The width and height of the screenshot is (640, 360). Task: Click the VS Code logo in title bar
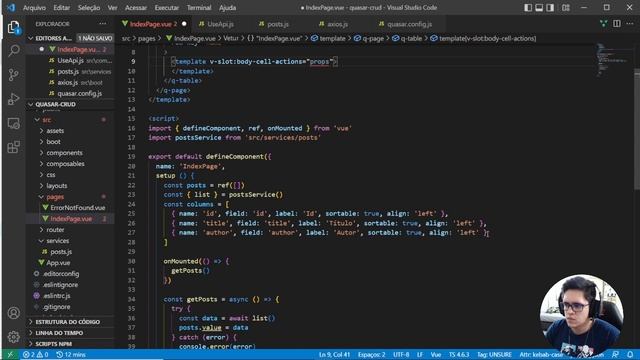click(11, 7)
